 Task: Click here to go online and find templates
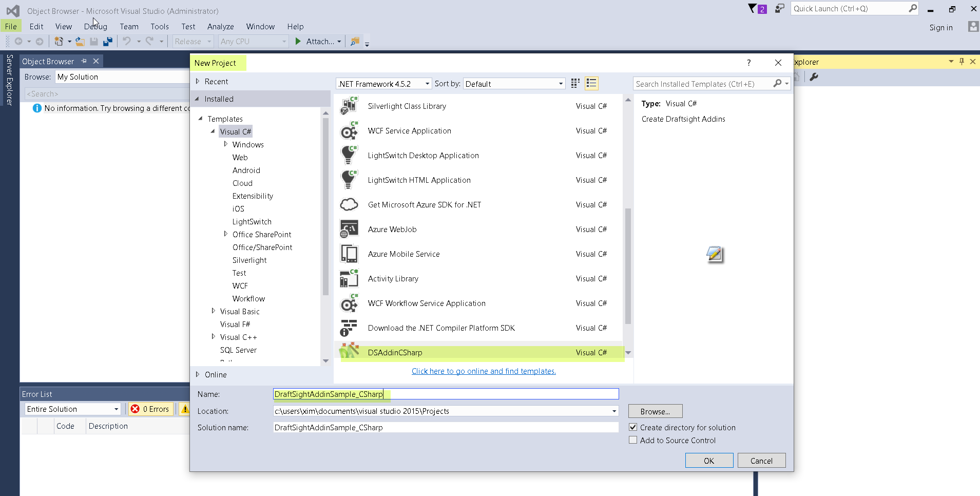pos(483,371)
